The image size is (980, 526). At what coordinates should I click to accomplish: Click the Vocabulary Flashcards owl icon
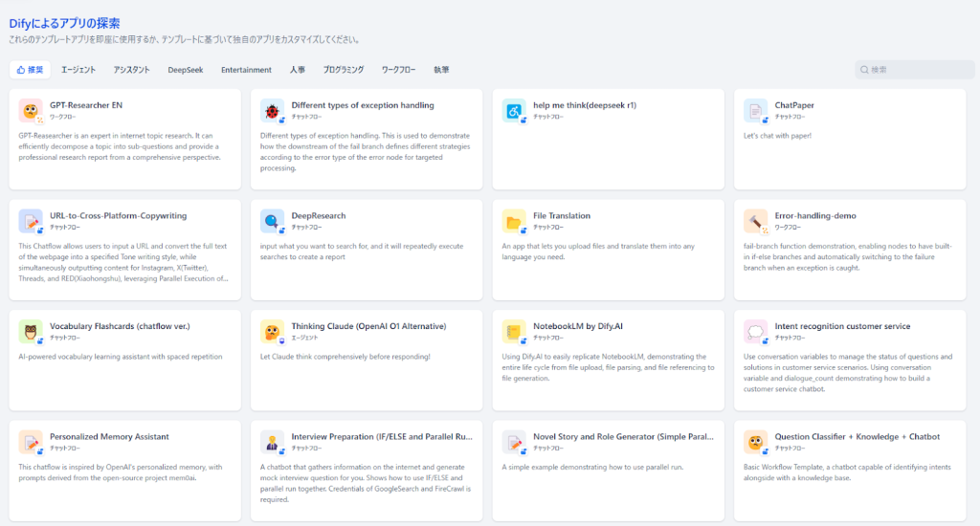coord(30,332)
